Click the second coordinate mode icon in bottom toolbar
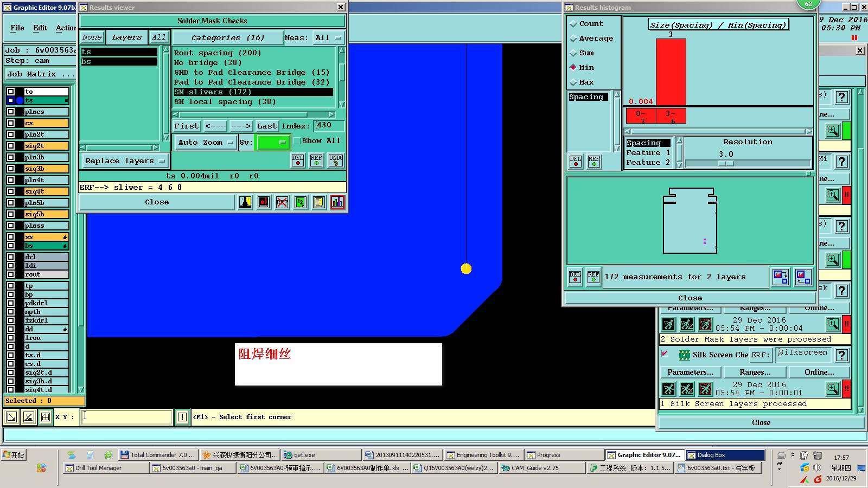 29,417
